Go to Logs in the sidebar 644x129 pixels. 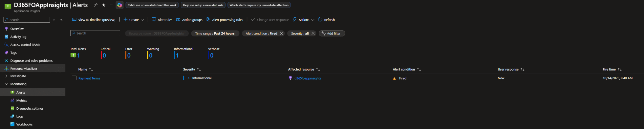click(20, 116)
